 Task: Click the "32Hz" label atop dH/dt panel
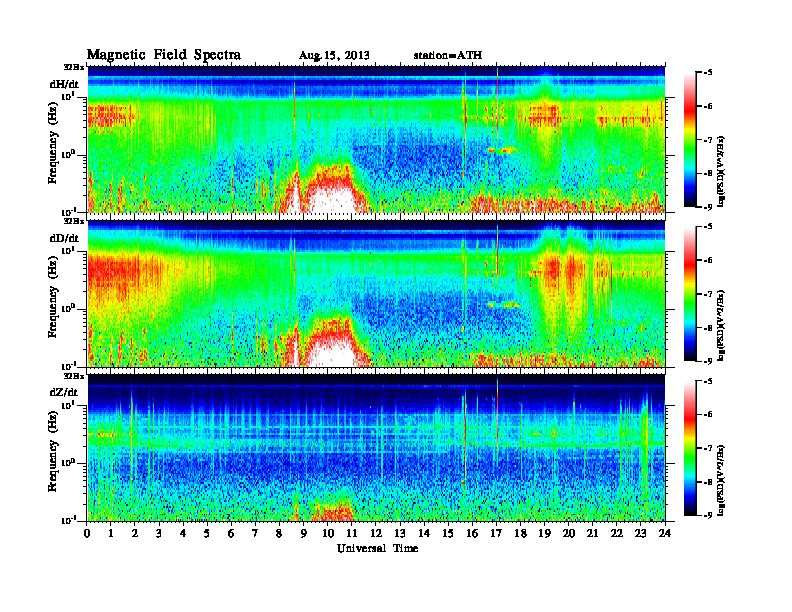pos(74,67)
